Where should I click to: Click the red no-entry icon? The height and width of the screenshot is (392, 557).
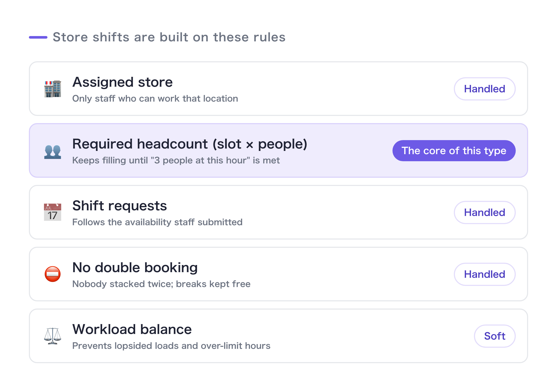[x=53, y=274]
